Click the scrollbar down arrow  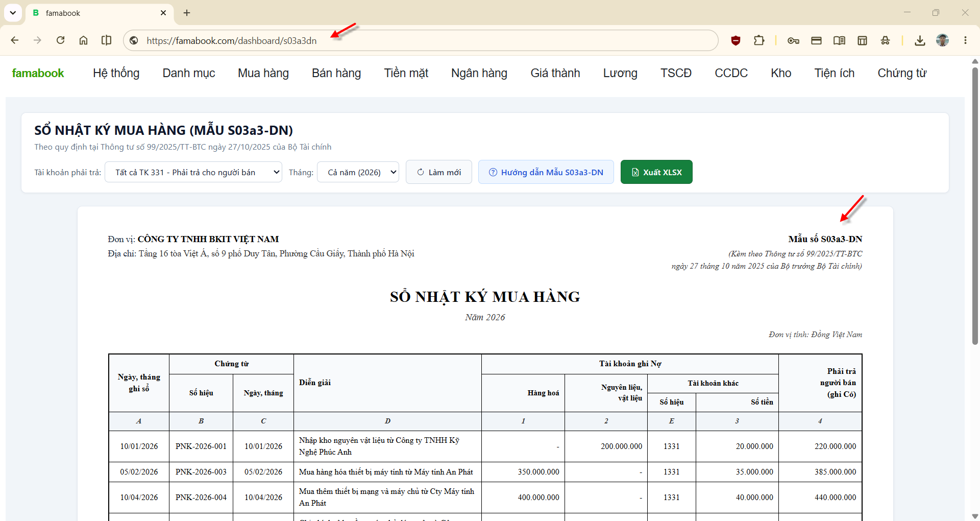click(975, 515)
